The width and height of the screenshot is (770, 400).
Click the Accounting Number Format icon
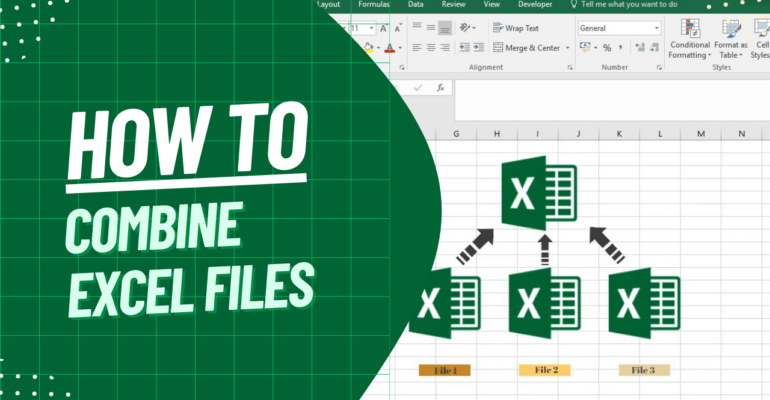(x=585, y=47)
